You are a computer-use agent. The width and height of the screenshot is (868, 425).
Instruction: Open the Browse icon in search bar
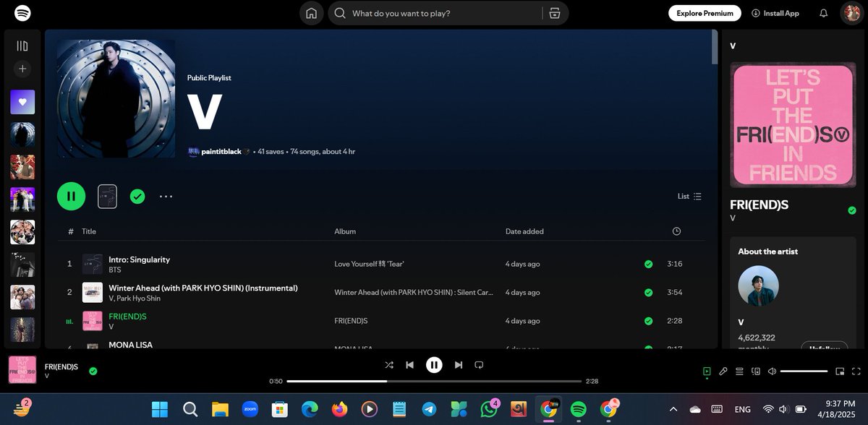click(555, 13)
